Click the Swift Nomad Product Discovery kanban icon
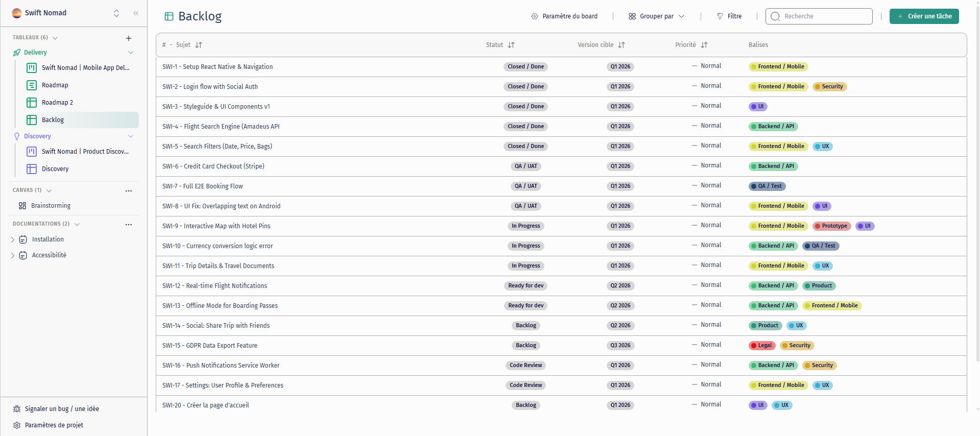Viewport: 980px width, 436px height. pos(32,152)
